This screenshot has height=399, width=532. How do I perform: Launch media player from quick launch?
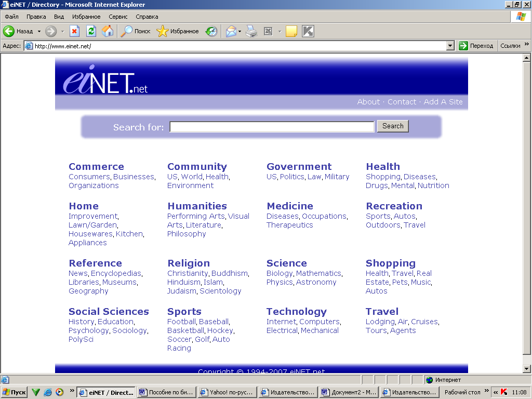[x=59, y=392]
